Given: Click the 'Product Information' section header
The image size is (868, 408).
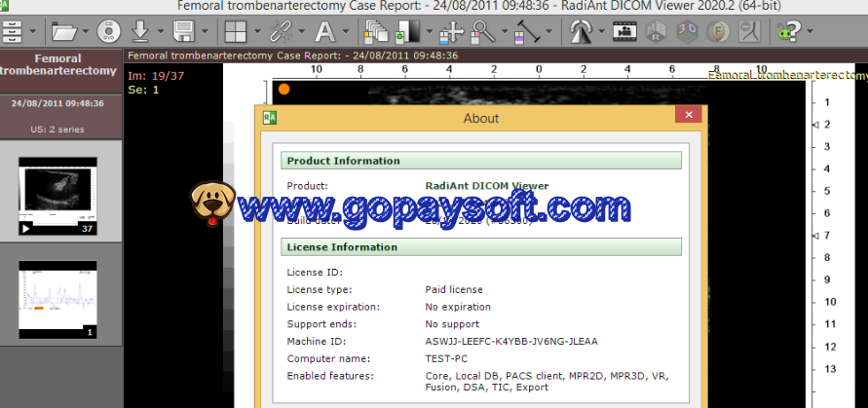Looking at the screenshot, I should tap(481, 161).
